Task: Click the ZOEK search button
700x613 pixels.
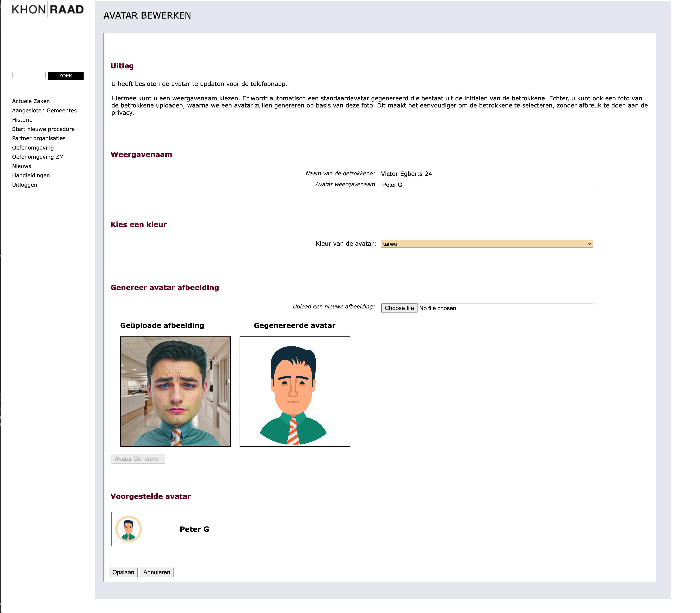Action: point(66,76)
